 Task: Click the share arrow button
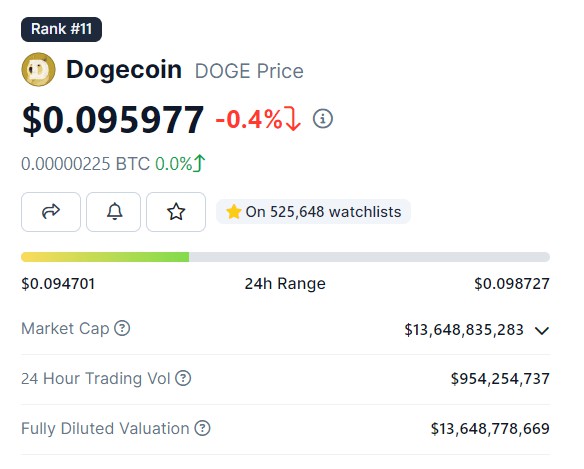point(51,212)
